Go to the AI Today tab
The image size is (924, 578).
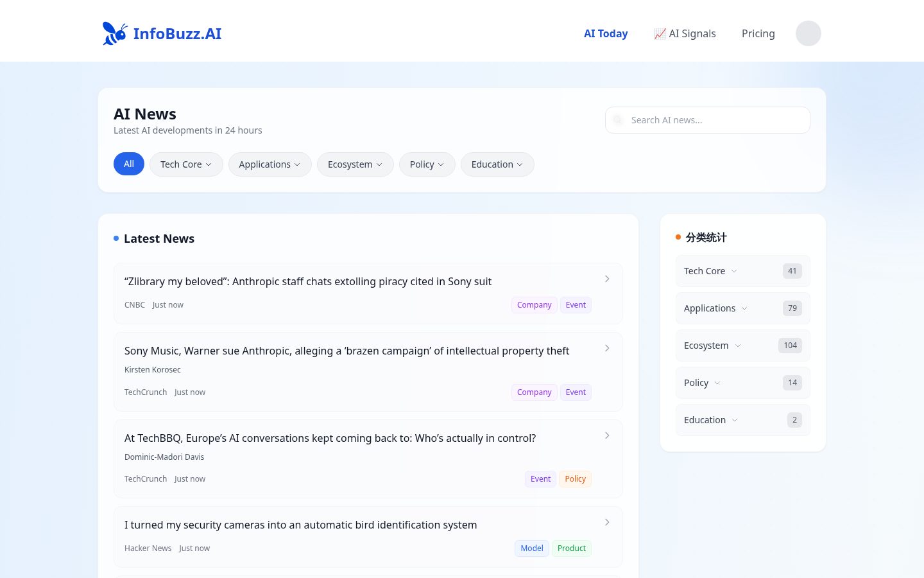(606, 33)
